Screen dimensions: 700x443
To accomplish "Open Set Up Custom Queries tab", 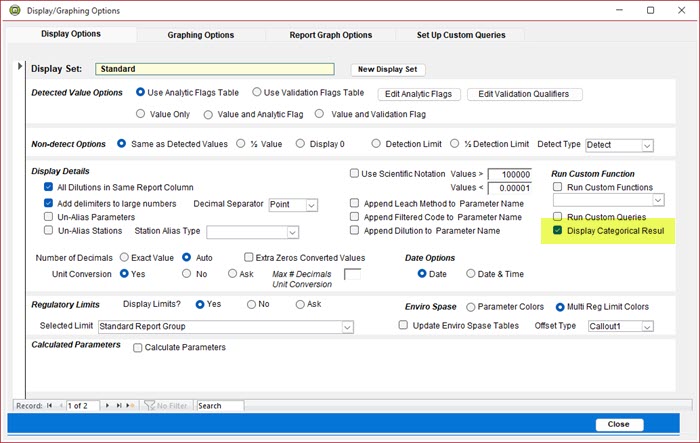I will (x=461, y=35).
